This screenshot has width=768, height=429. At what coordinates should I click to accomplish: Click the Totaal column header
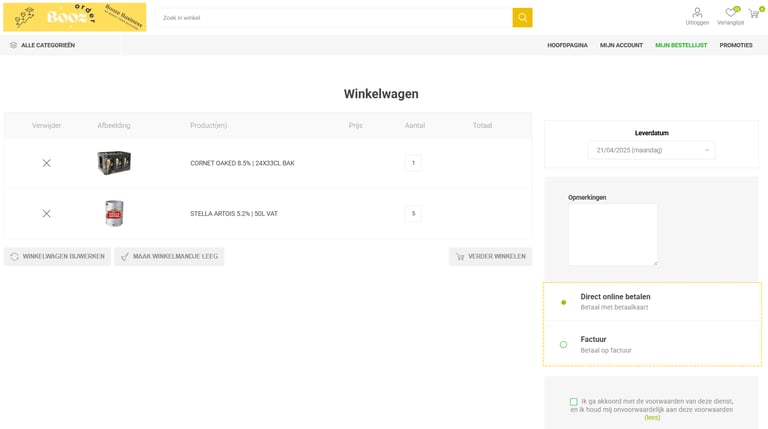click(482, 125)
